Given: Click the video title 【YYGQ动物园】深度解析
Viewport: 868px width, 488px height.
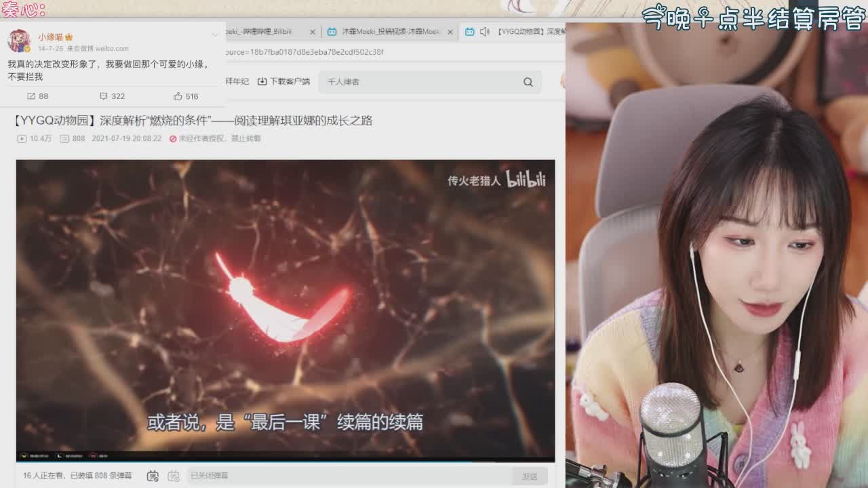Looking at the screenshot, I should pos(193,121).
